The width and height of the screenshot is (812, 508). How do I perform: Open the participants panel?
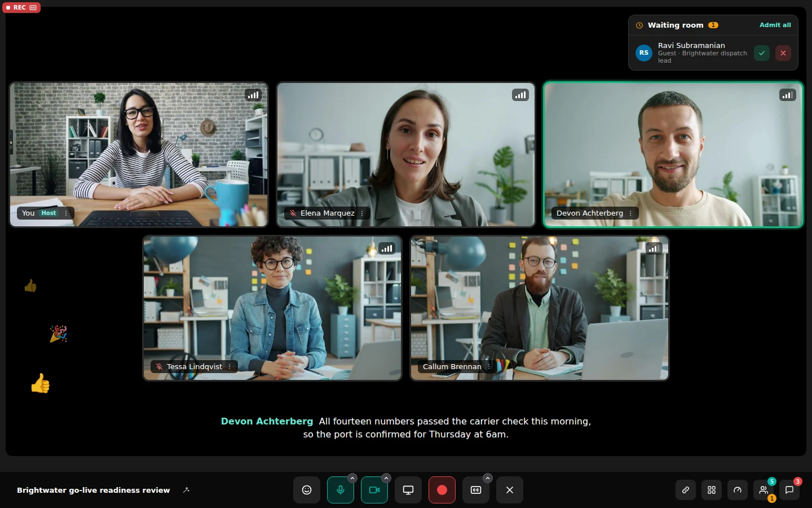764,490
